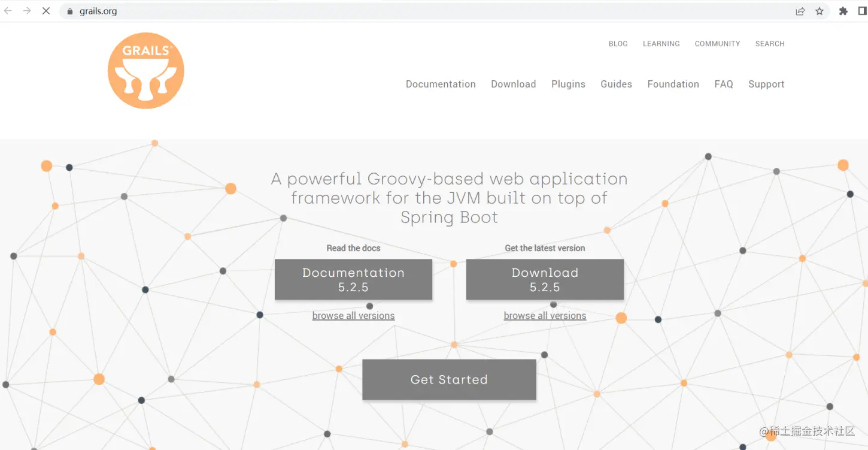Open the extensions puzzle icon
Image resolution: width=868 pixels, height=450 pixels.
pos(843,11)
